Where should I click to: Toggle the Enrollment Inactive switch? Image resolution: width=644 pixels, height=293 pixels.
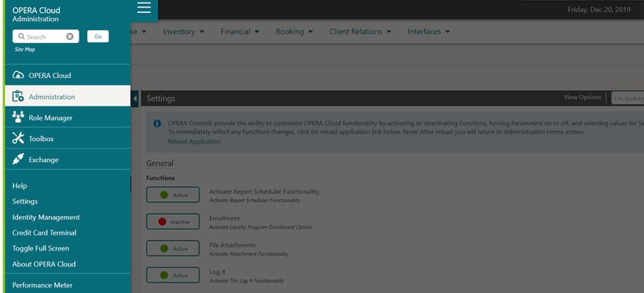pos(173,222)
